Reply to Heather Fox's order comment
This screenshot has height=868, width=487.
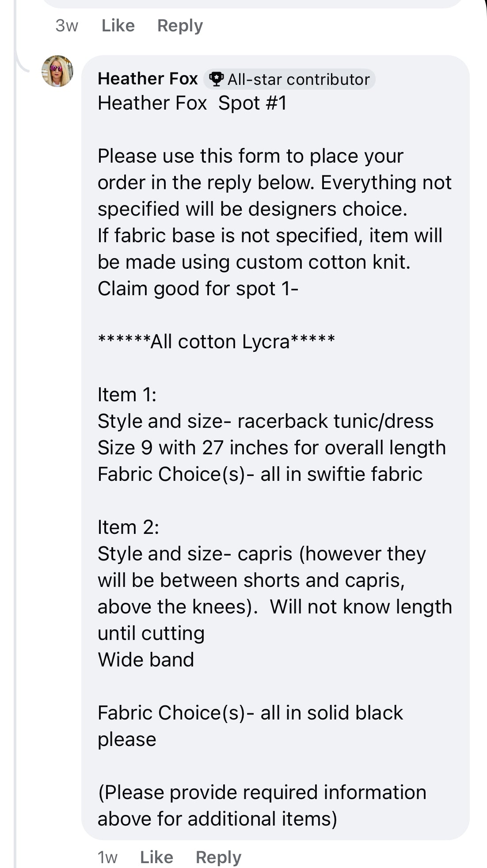(218, 857)
